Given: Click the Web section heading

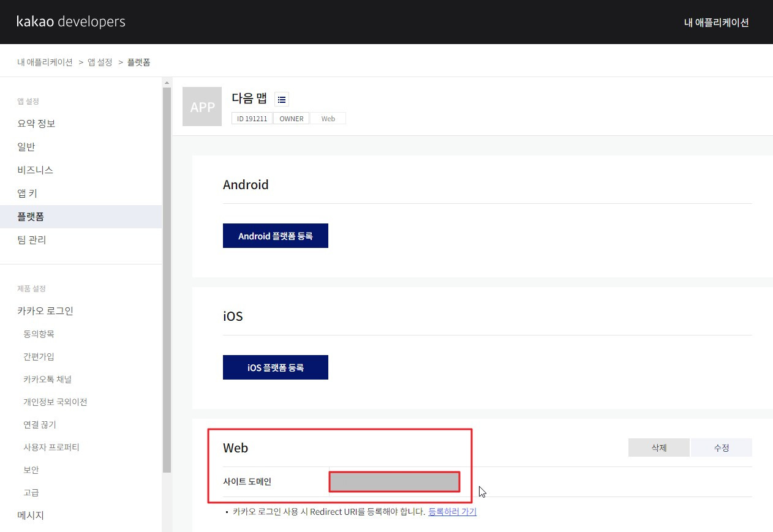Looking at the screenshot, I should tap(235, 448).
